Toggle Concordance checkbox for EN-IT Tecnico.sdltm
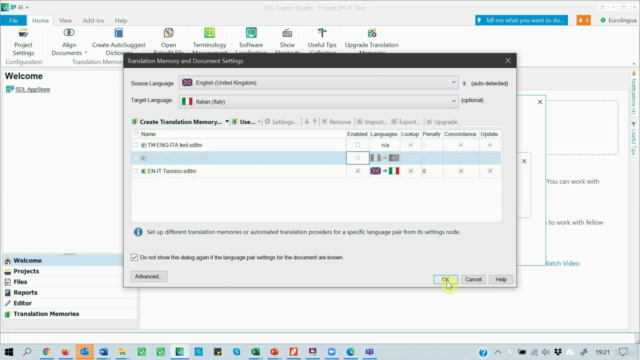640x360 pixels. (x=461, y=171)
